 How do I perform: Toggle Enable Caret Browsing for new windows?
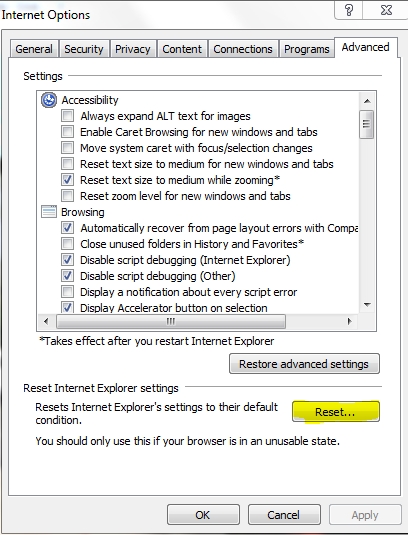point(67,132)
